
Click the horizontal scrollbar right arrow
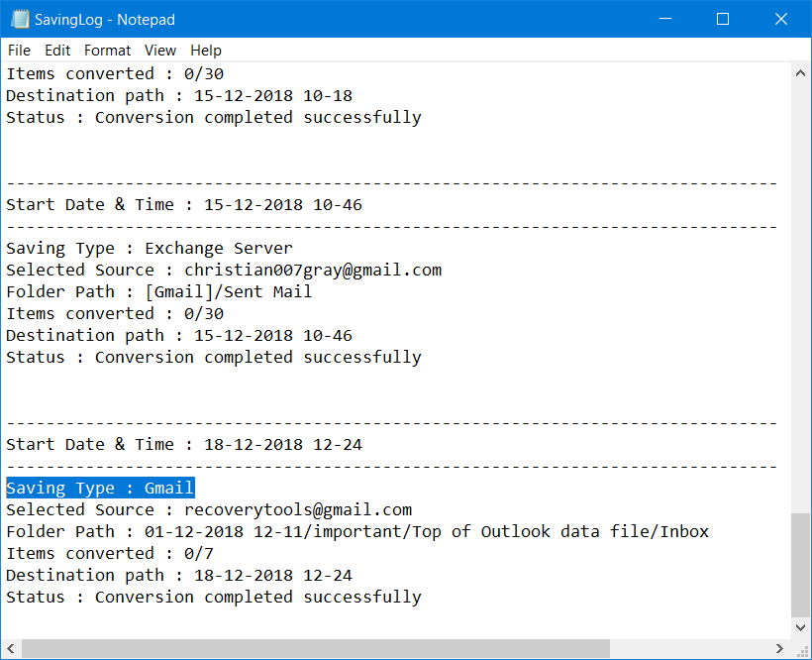click(780, 648)
